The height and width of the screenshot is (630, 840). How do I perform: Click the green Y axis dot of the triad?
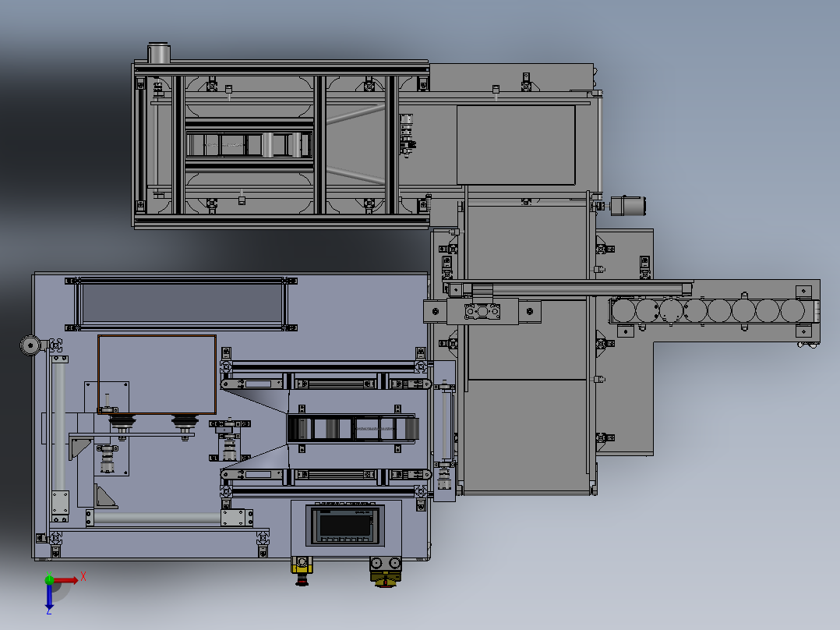[x=49, y=579]
